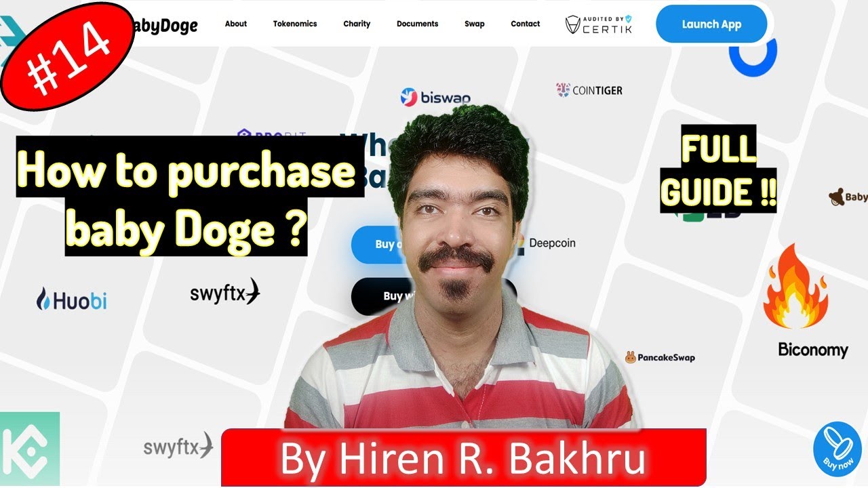The width and height of the screenshot is (868, 488).
Task: Select Charity in the navigation bar
Action: click(357, 24)
